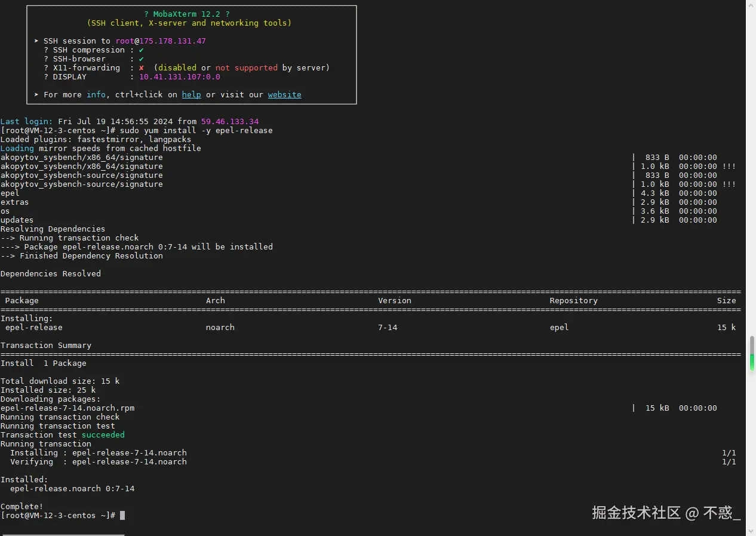Click the '7-14' version cell
Screen dimensions: 756x536
click(x=388, y=327)
